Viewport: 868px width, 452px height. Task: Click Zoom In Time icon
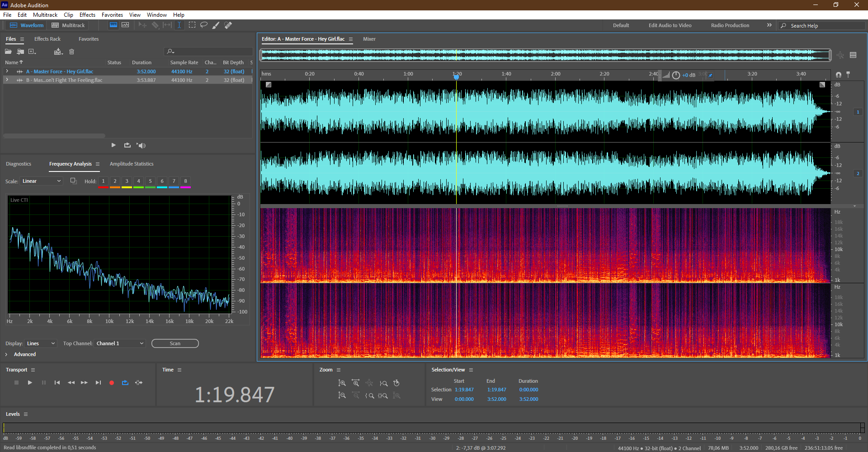[356, 383]
